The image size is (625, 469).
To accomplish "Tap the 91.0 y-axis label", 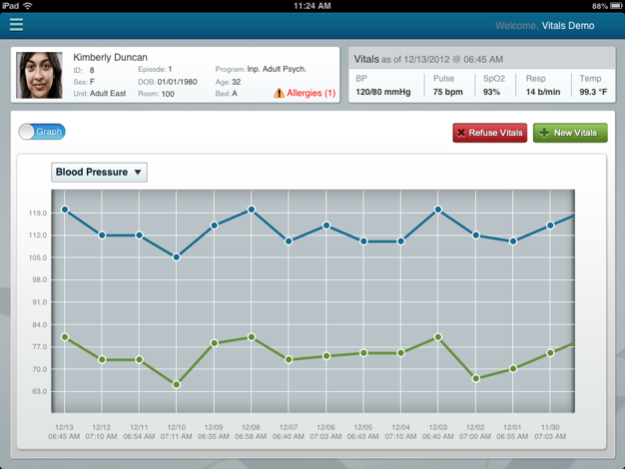I will [x=39, y=302].
